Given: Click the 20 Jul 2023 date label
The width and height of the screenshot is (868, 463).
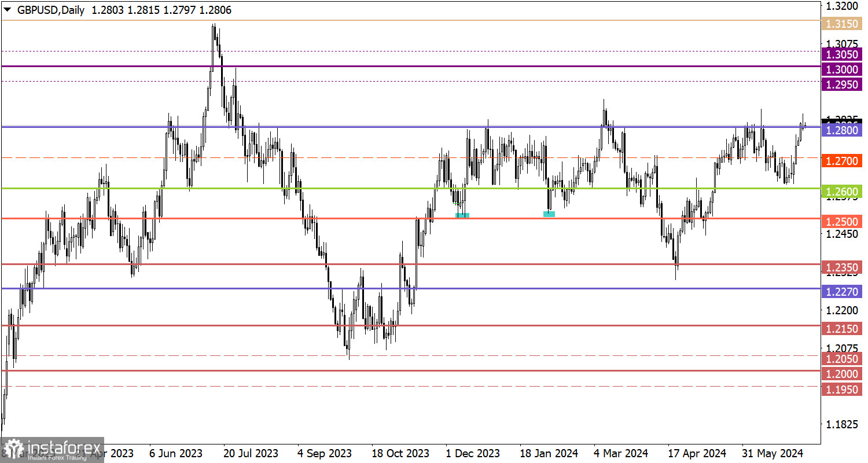Looking at the screenshot, I should tap(251, 453).
